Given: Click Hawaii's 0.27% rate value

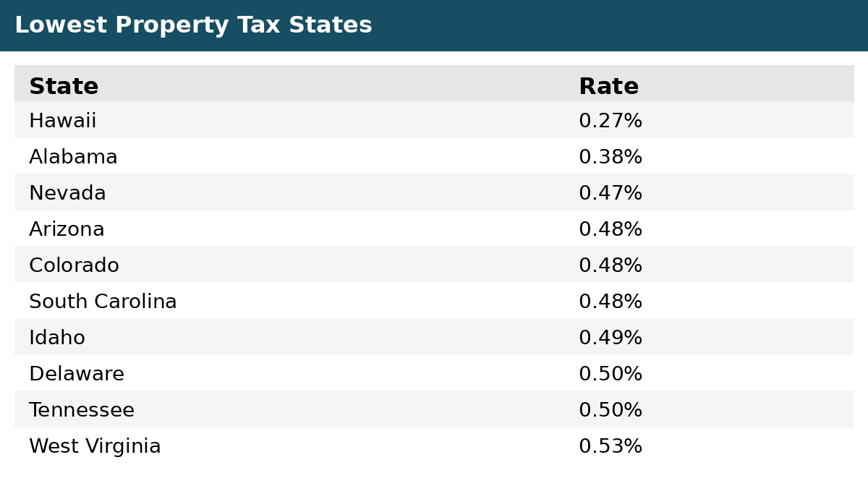Looking at the screenshot, I should pos(610,121).
